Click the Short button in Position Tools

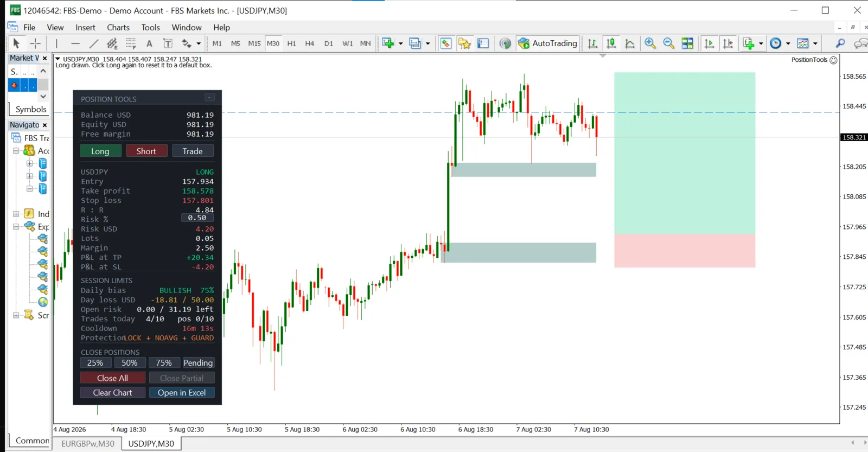tap(146, 151)
